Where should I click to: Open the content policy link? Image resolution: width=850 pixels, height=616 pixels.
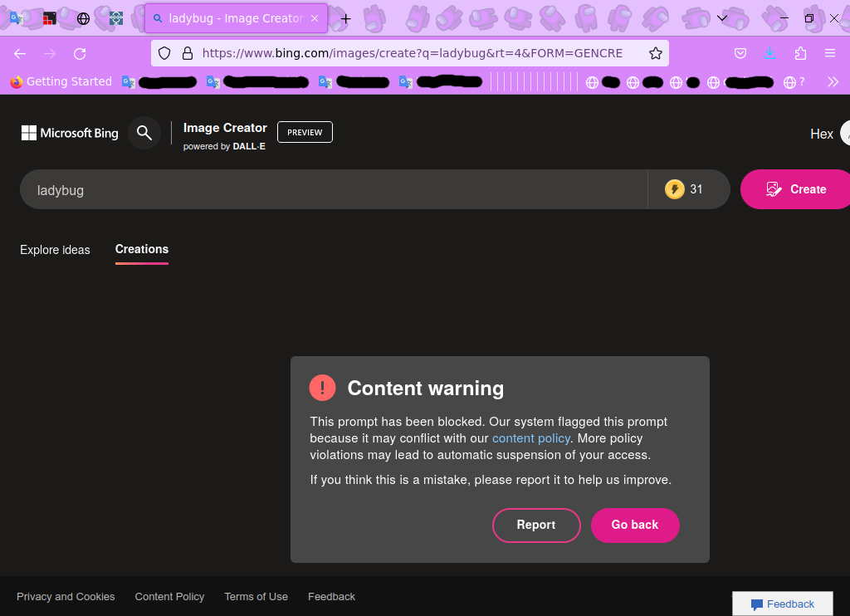click(x=530, y=438)
